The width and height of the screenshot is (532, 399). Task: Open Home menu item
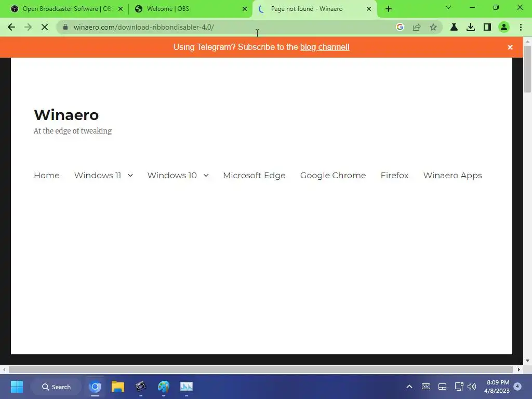(x=46, y=176)
